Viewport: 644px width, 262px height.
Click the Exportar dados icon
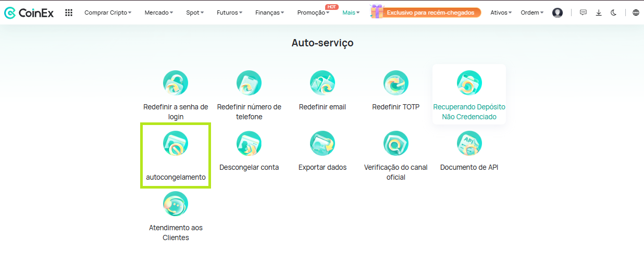[323, 143]
